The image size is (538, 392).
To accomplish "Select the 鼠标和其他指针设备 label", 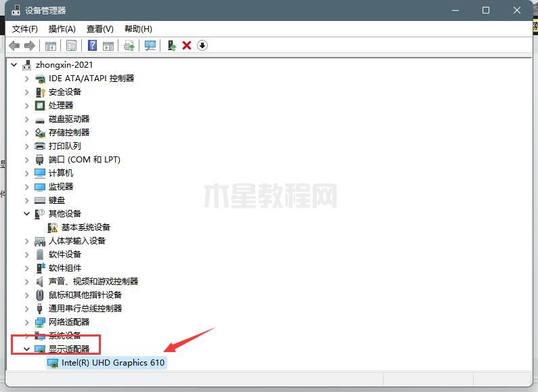I will point(85,295).
